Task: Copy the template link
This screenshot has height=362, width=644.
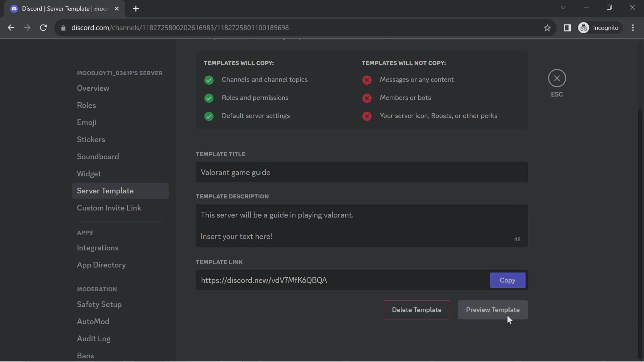Action: (507, 280)
